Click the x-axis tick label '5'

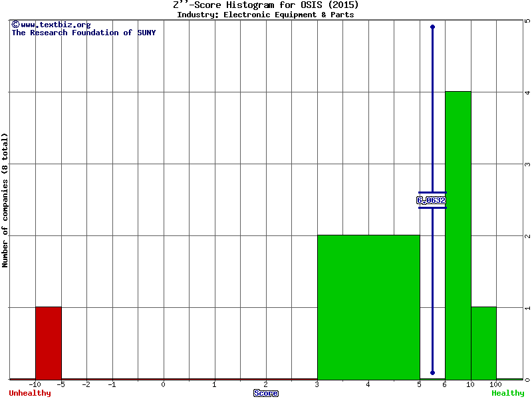click(420, 385)
